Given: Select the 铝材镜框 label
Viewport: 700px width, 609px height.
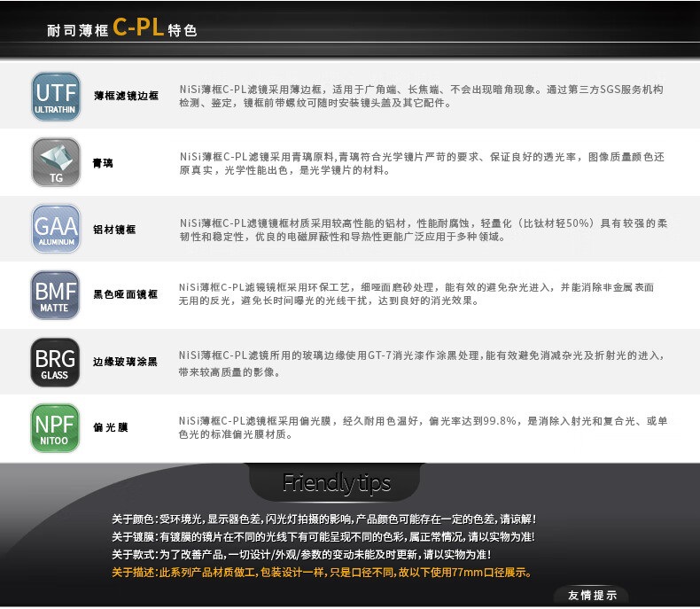Looking at the screenshot, I should coord(114,230).
